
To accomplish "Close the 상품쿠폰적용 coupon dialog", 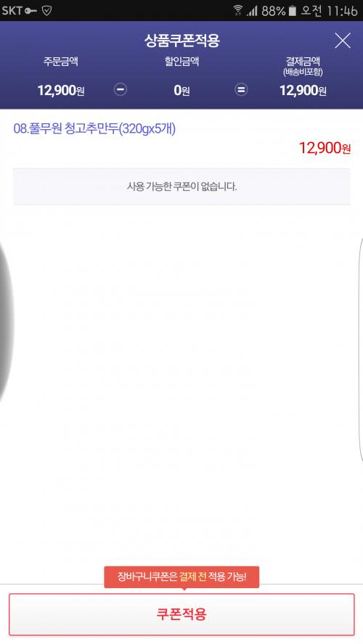I will click(x=343, y=41).
